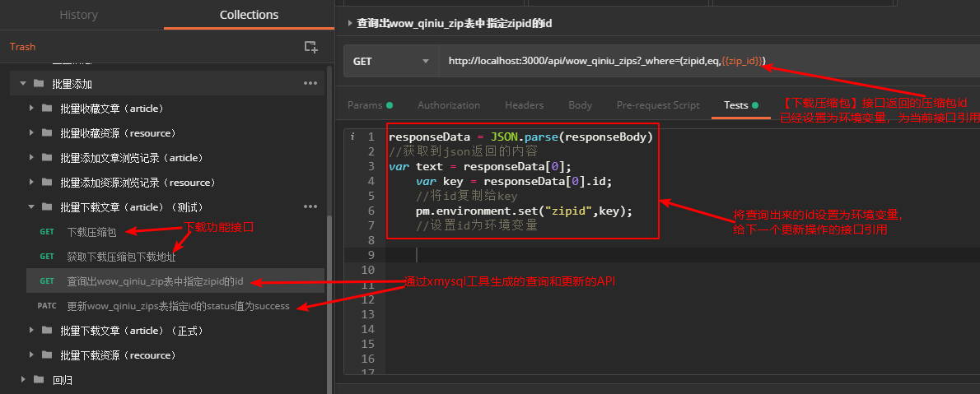Open the Headers tab
Viewport: 980px width, 394px height.
[x=525, y=105]
